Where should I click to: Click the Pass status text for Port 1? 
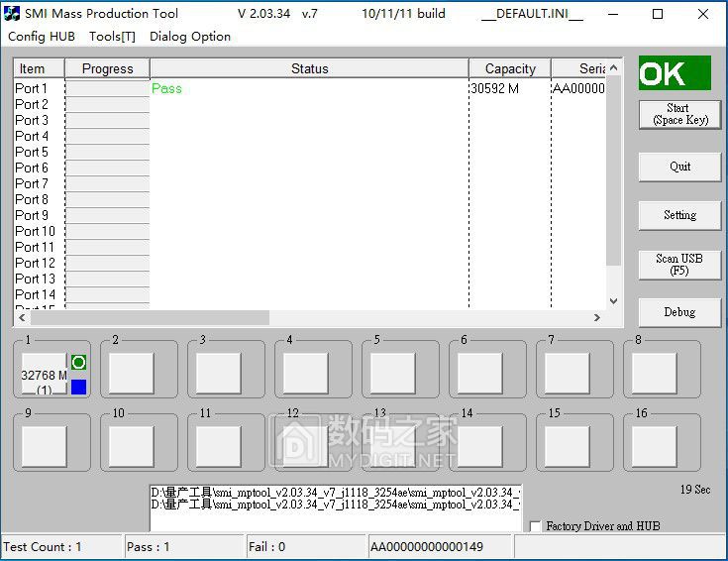coord(166,88)
